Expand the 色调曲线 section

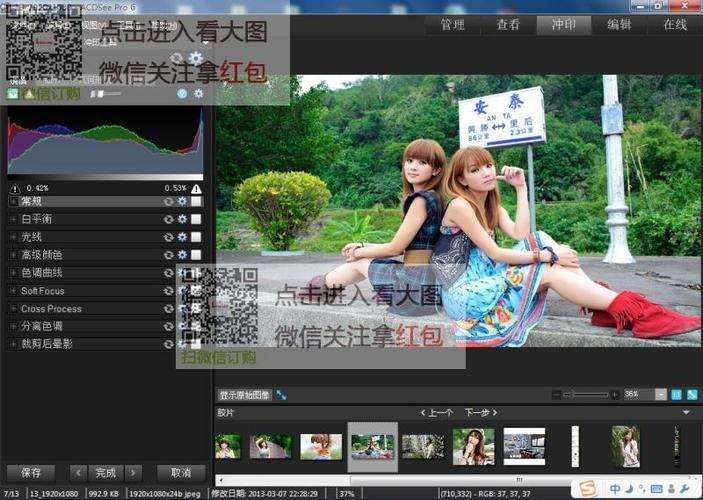pyautogui.click(x=13, y=273)
